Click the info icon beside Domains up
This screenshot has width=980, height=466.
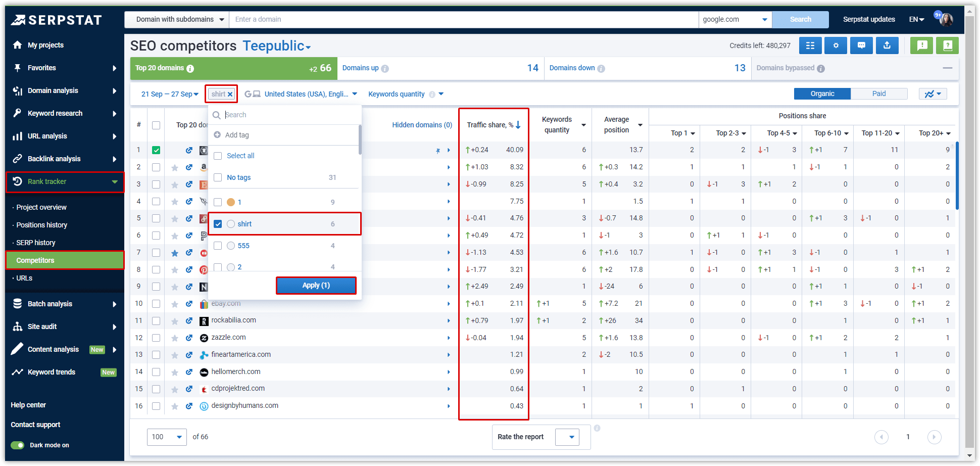tap(385, 69)
